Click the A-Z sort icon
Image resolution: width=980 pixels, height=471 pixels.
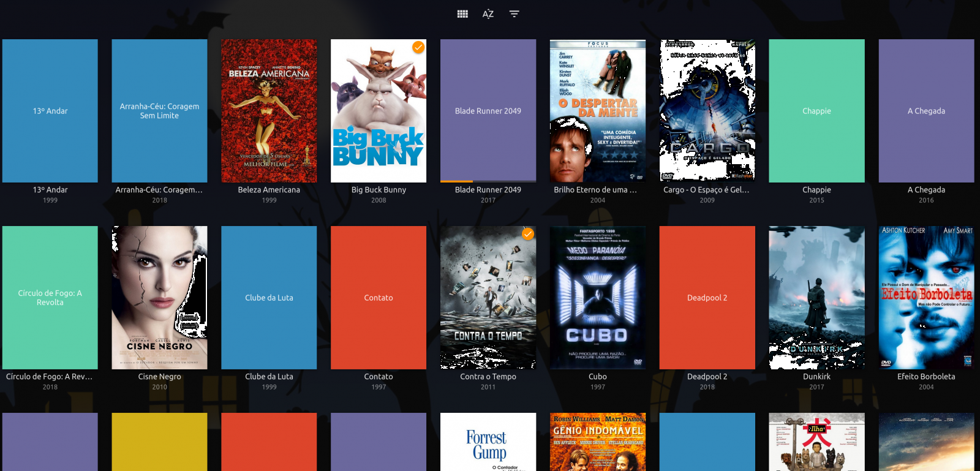tap(488, 14)
